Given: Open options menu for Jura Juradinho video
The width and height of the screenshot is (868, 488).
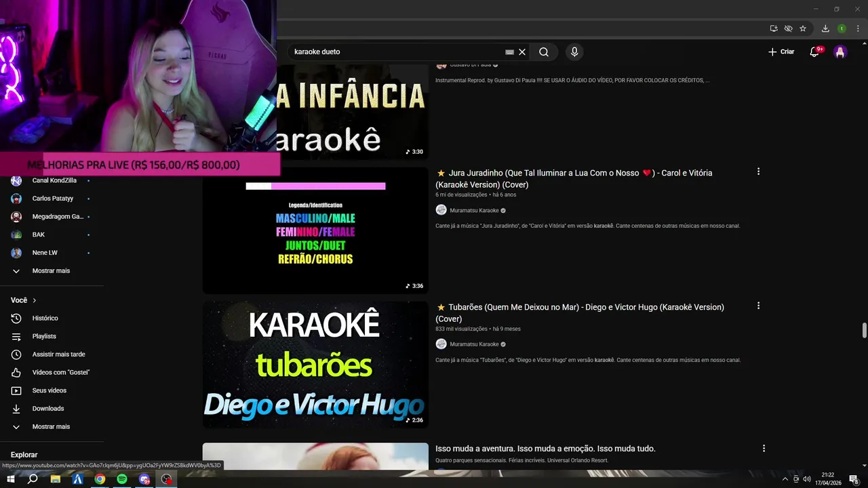Looking at the screenshot, I should [758, 172].
